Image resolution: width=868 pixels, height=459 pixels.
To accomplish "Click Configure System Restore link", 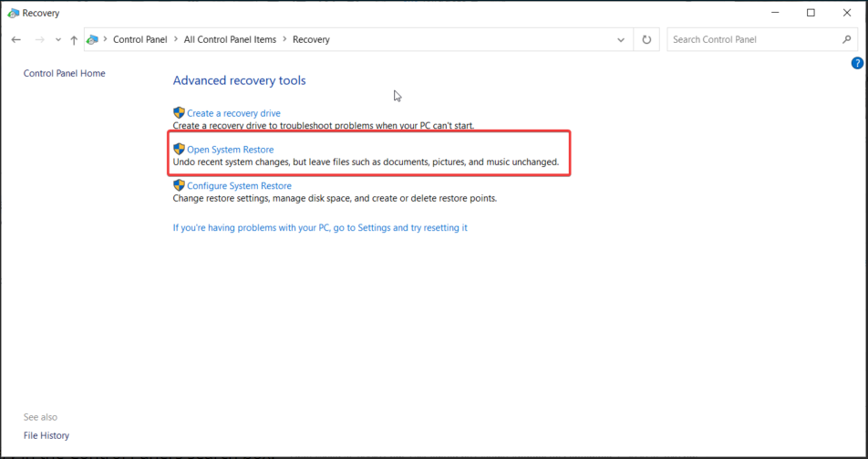I will click(239, 186).
